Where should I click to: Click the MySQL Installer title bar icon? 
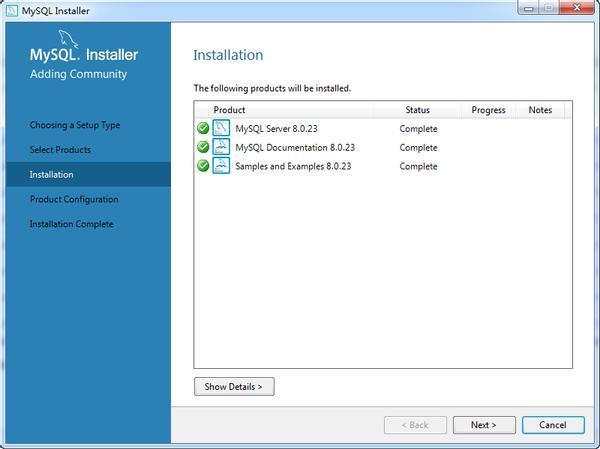pos(12,11)
